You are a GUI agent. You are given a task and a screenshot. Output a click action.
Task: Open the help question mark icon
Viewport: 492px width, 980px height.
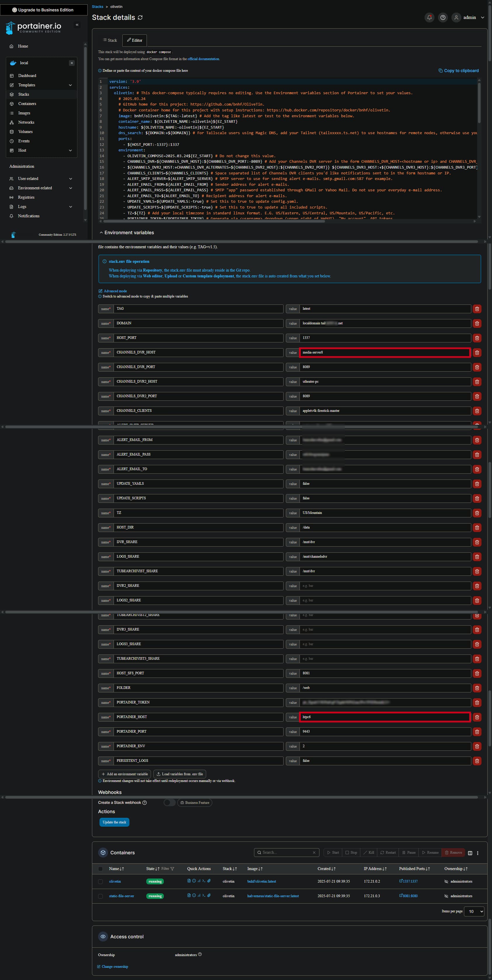[x=442, y=17]
